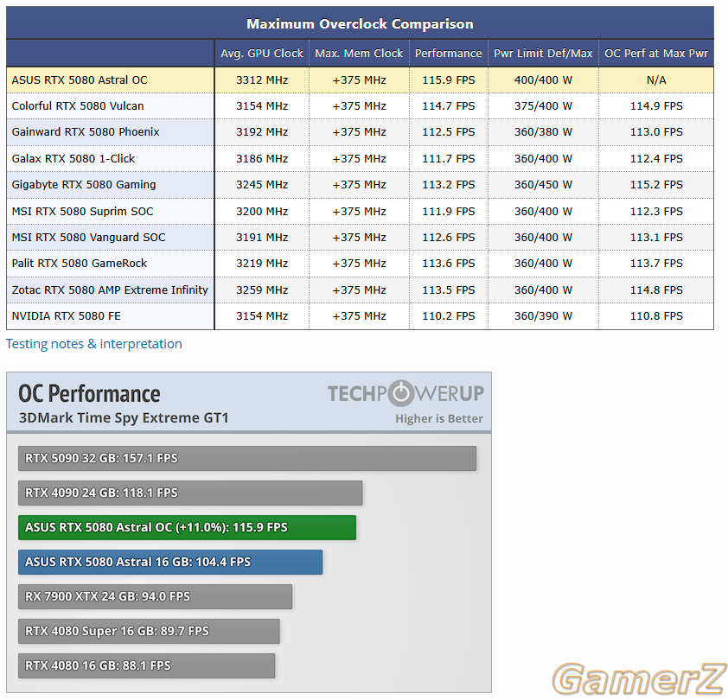Viewport: 728px width, 700px height.
Task: Select the Max. Mem Clock column header
Action: 359,54
